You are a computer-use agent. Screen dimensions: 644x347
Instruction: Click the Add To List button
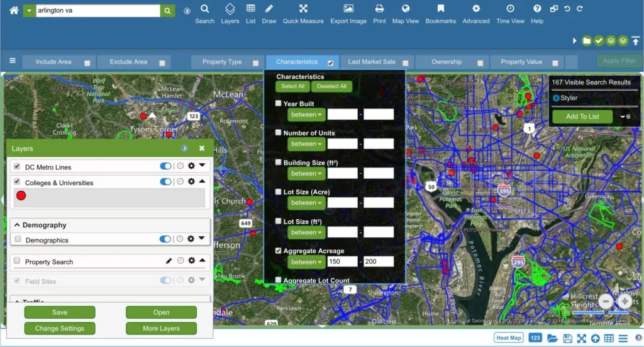[x=582, y=117]
